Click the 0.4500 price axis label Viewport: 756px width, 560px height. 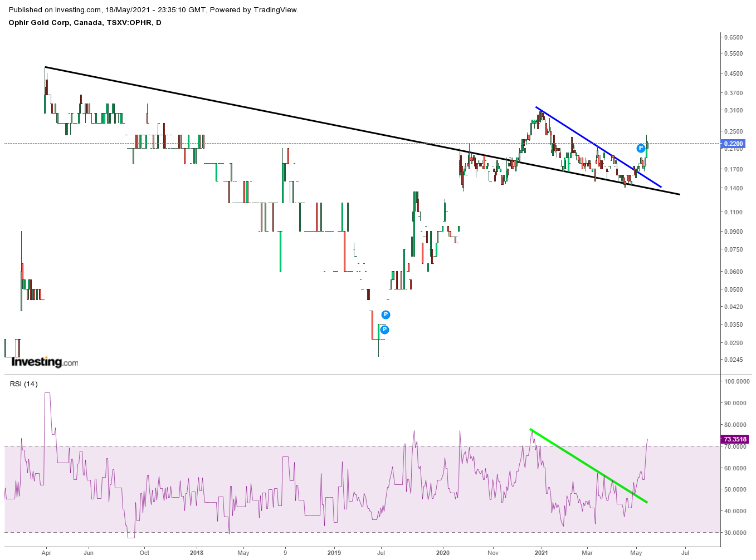[x=734, y=73]
